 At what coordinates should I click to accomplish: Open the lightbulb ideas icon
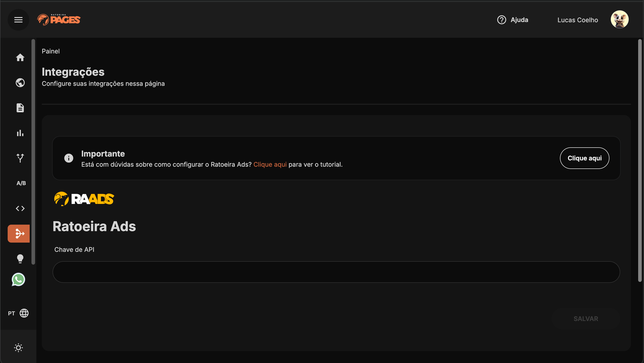(20, 259)
